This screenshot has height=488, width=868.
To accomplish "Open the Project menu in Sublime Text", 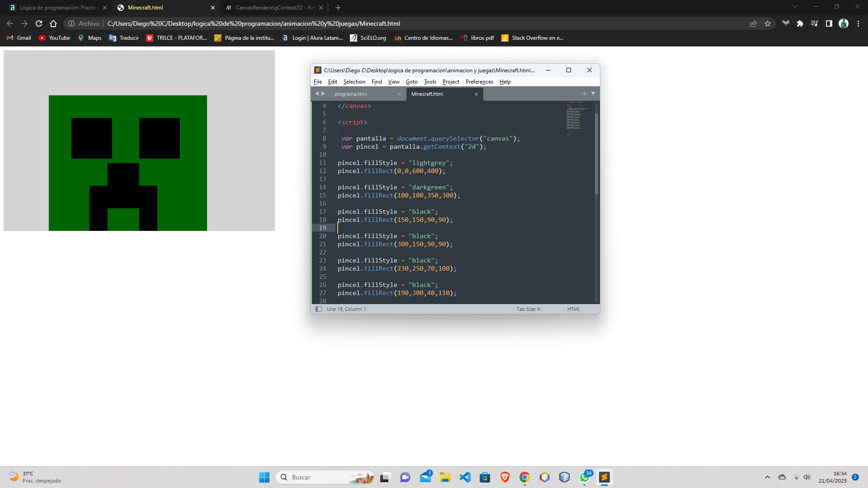I will pyautogui.click(x=451, y=82).
